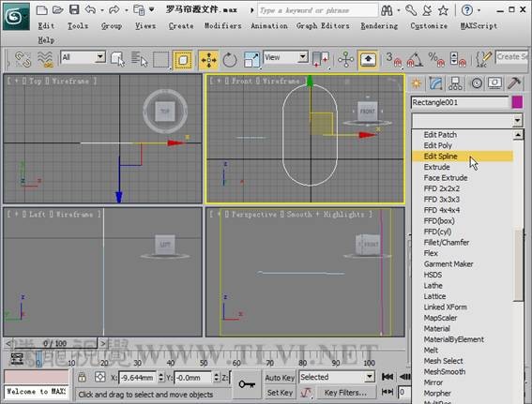Pick the Rectangular Selection Region tool
The image size is (532, 404).
tap(160, 60)
